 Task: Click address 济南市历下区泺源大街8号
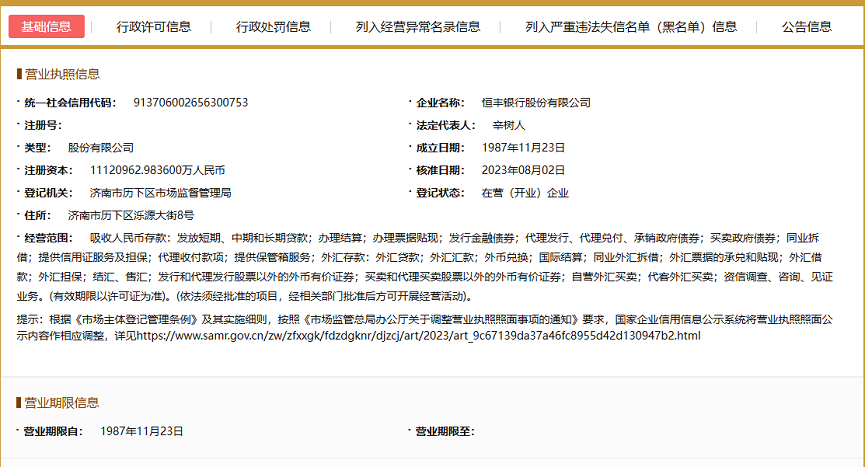click(130, 215)
